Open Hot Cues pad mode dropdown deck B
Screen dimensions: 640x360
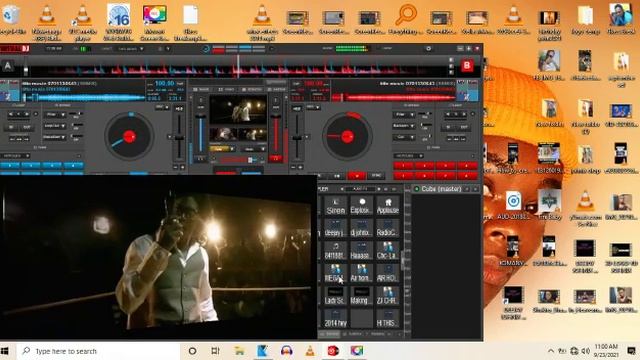[x=409, y=156]
